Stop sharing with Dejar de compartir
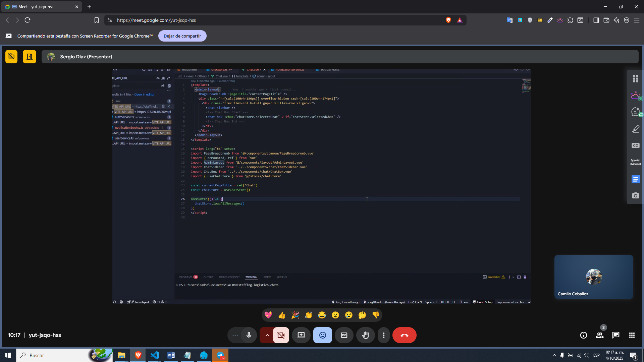This screenshot has height=362, width=644. point(182,36)
